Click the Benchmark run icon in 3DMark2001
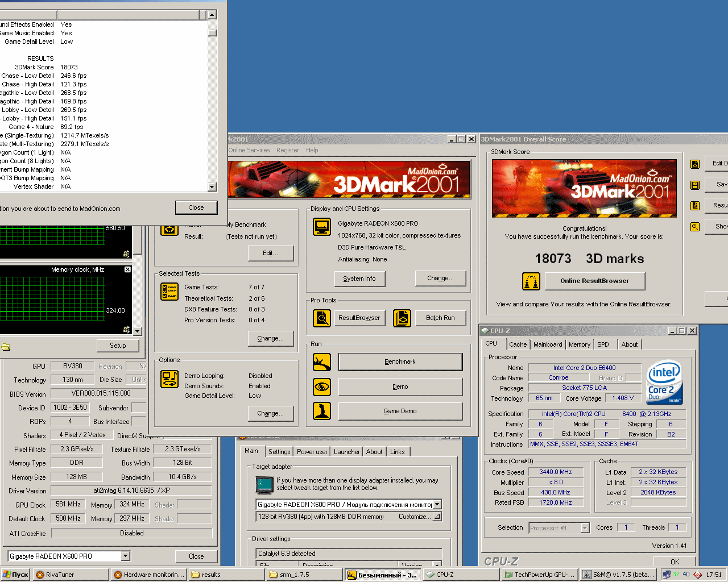The image size is (728, 582). coord(322,361)
